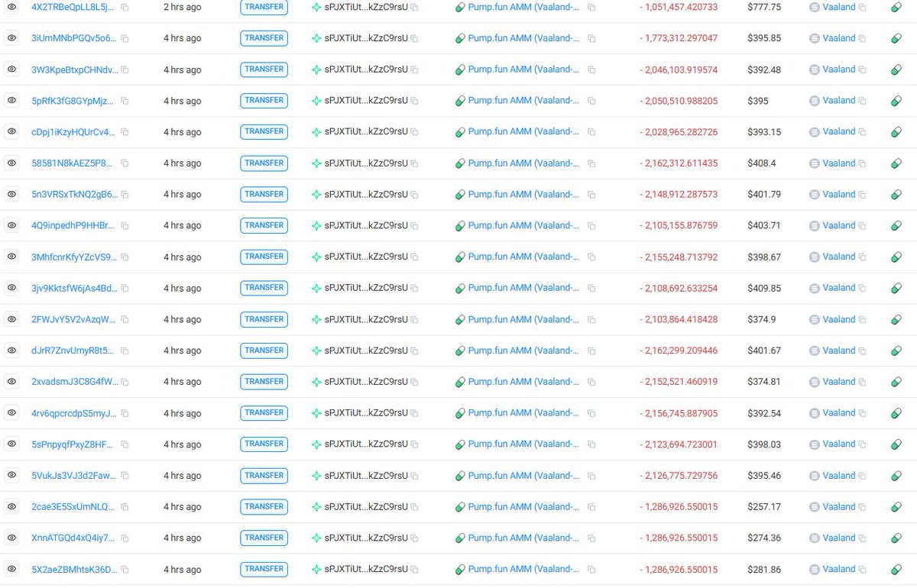Select the amount -2,123,694.723001
The height and width of the screenshot is (588, 917).
679,444
